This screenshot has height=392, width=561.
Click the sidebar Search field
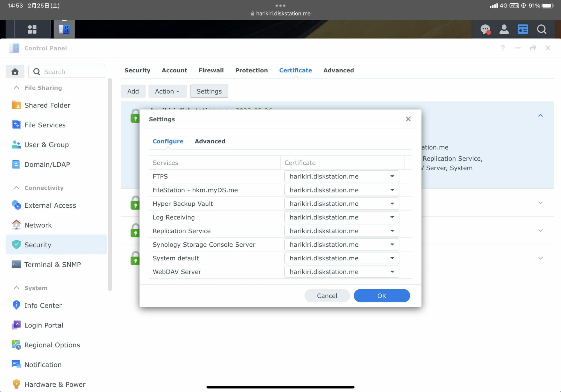(67, 72)
